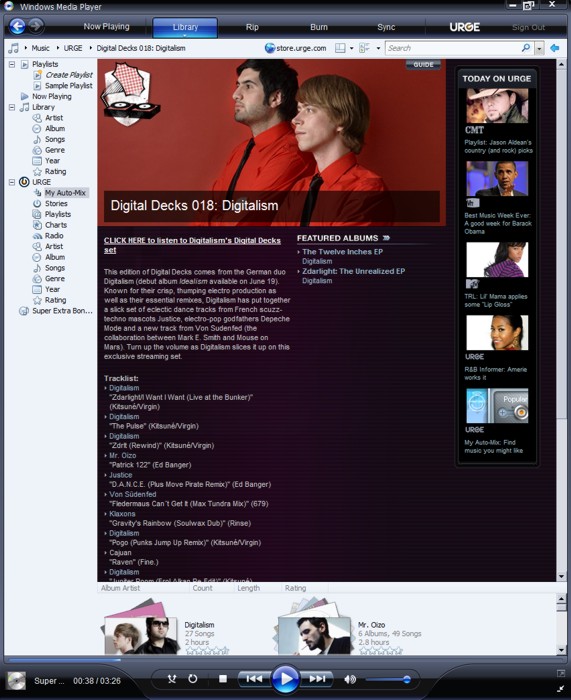This screenshot has width=571, height=700.
Task: Skip to previous track
Action: (x=254, y=679)
